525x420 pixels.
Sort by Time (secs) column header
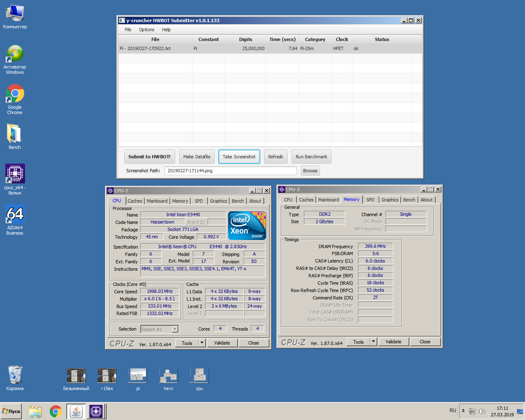tap(282, 39)
